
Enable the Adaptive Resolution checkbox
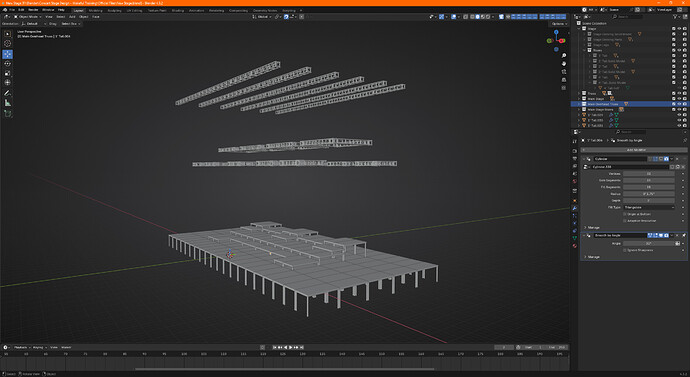coord(624,221)
